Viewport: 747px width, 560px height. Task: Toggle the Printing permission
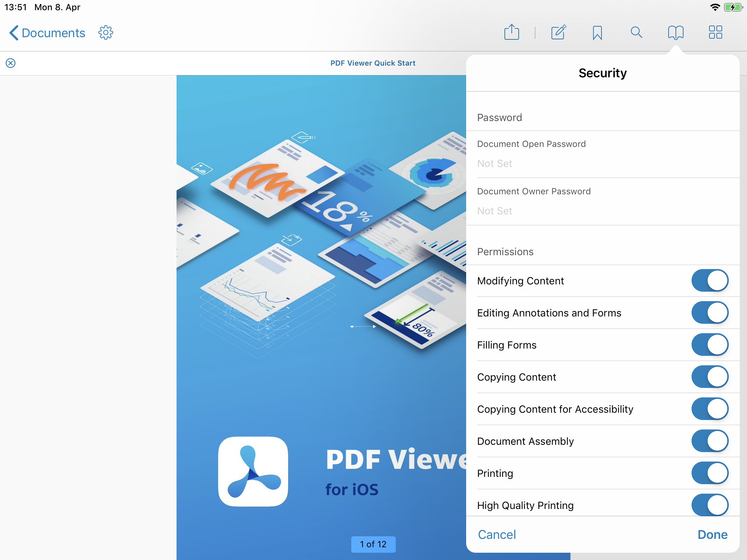click(x=709, y=473)
